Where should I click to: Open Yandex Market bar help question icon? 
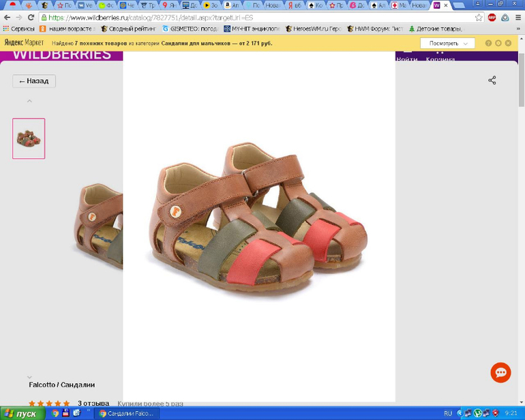click(488, 43)
